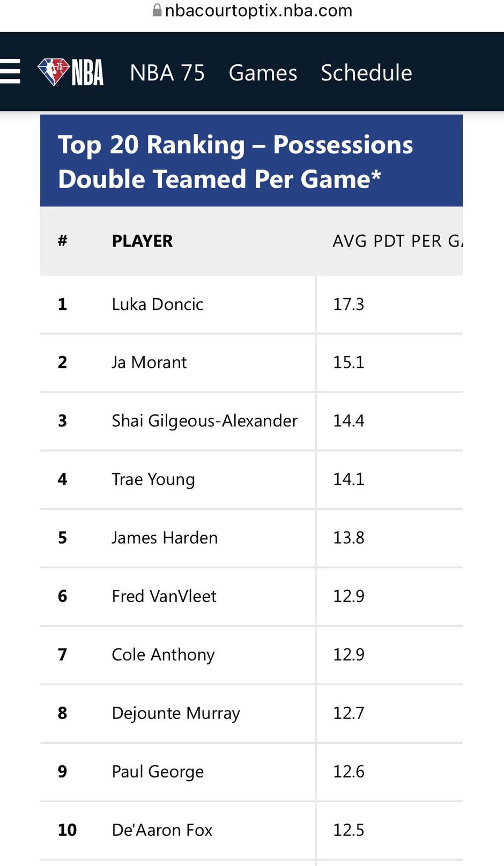Select the Luka Doncic row name
The image size is (504, 866).
point(158,305)
